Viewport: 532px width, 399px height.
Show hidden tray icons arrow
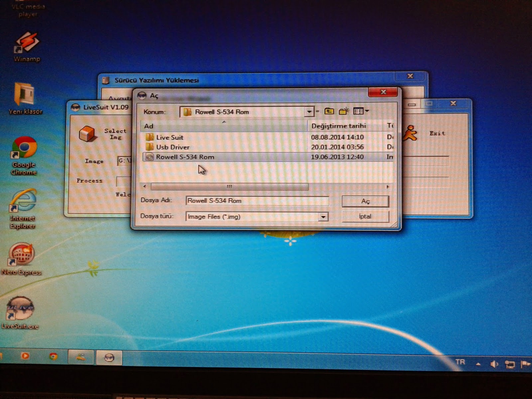[478, 364]
